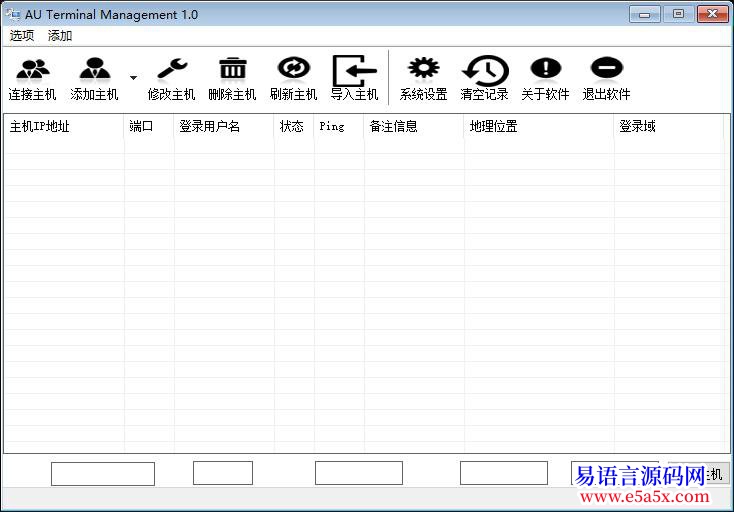734x512 pixels.
Task: Open the 选项 menu
Action: point(22,36)
